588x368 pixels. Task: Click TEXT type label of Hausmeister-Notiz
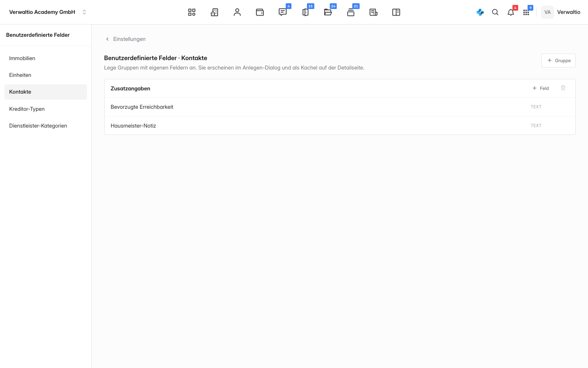tap(536, 126)
